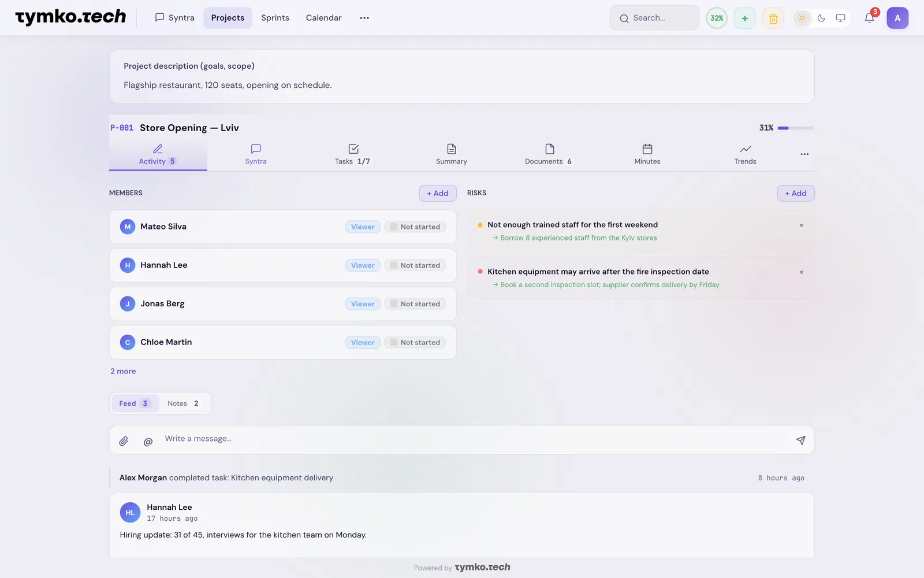Open the Calendar navigation item

click(x=323, y=18)
